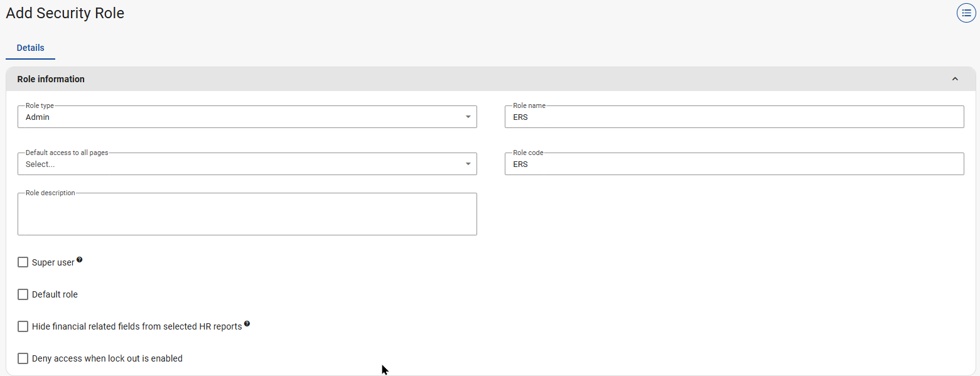The width and height of the screenshot is (980, 376).
Task: Click the Default role label text
Action: [x=55, y=294]
